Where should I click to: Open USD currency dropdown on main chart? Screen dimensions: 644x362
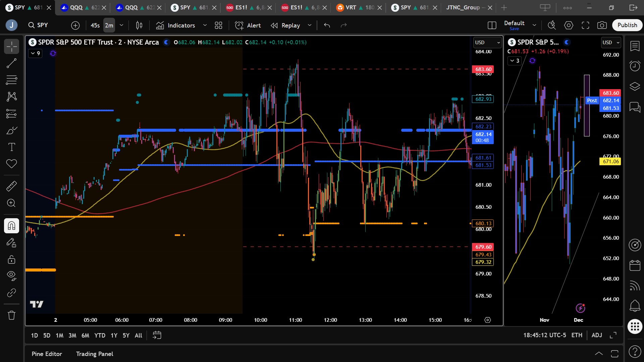click(x=487, y=43)
